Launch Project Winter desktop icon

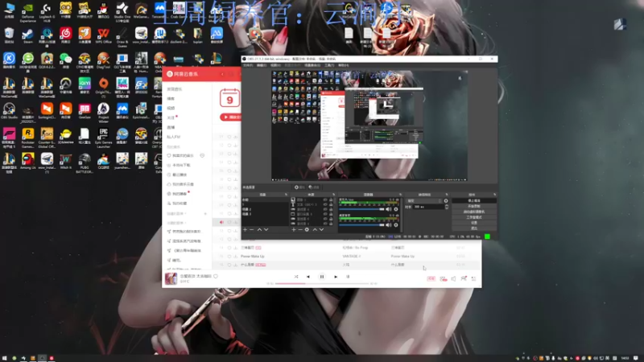point(103,112)
